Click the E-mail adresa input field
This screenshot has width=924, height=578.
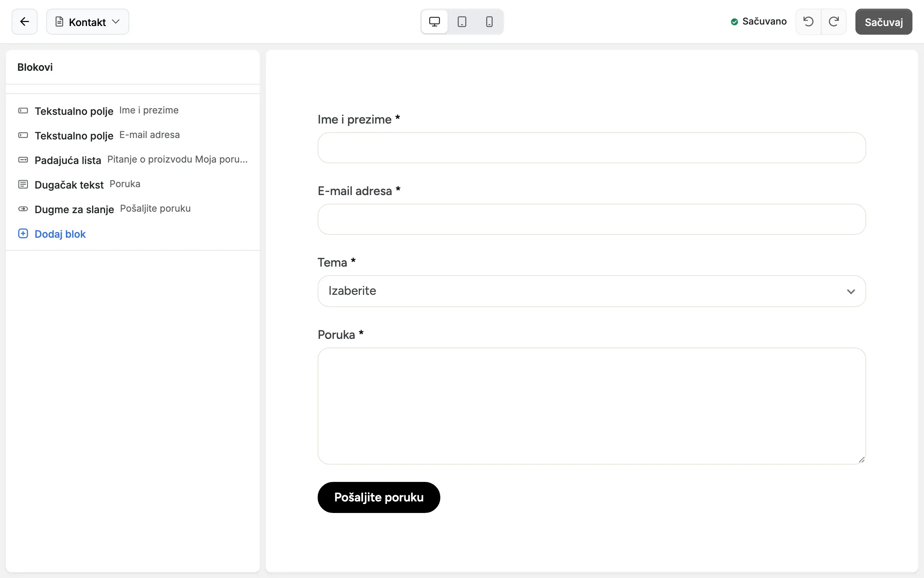click(592, 219)
